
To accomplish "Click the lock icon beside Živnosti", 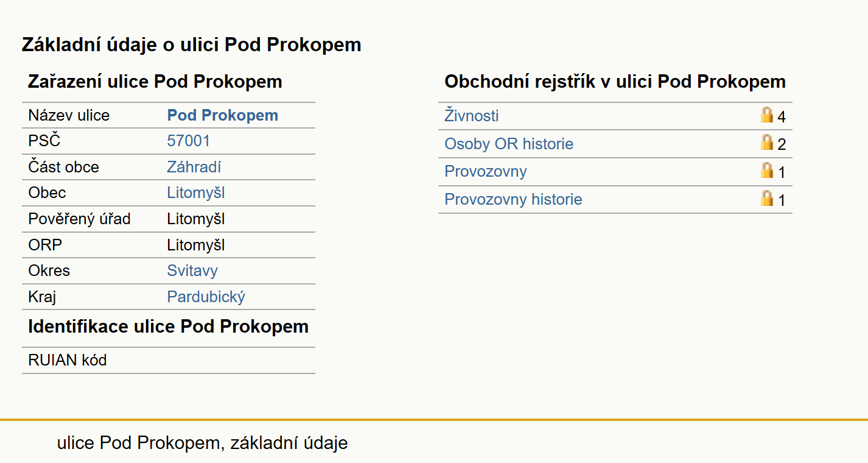I will click(x=767, y=115).
